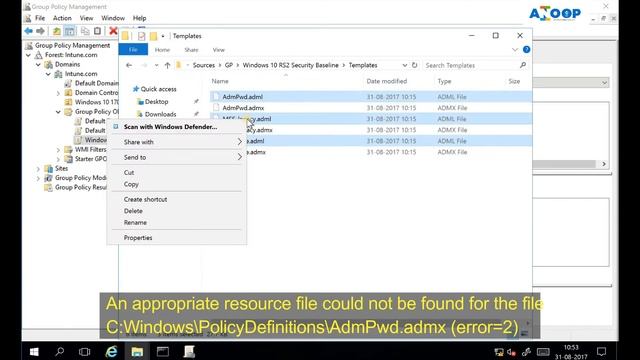Choose Create shortcut in context menu

pyautogui.click(x=177, y=199)
